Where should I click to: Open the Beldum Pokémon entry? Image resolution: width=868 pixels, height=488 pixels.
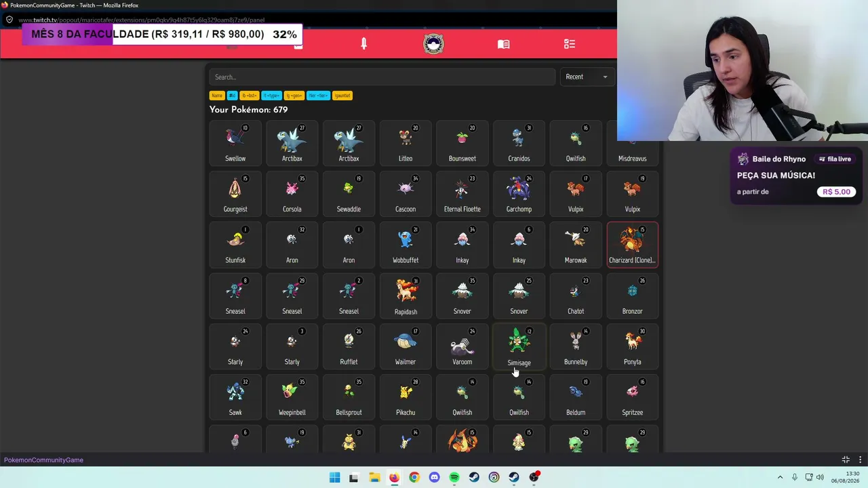click(576, 398)
